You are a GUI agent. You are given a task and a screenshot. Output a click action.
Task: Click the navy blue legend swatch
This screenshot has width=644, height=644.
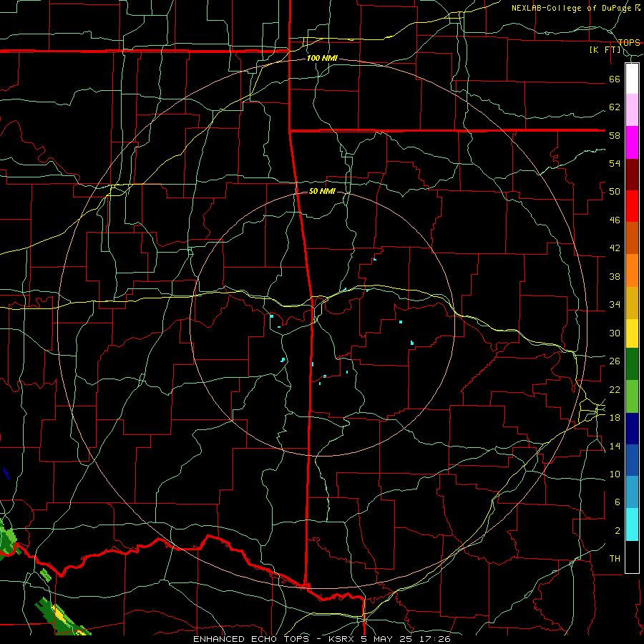[x=632, y=429]
